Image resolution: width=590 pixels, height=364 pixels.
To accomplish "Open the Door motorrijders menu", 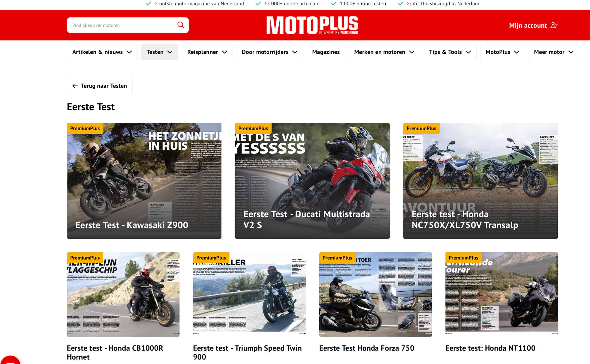I will (x=270, y=52).
